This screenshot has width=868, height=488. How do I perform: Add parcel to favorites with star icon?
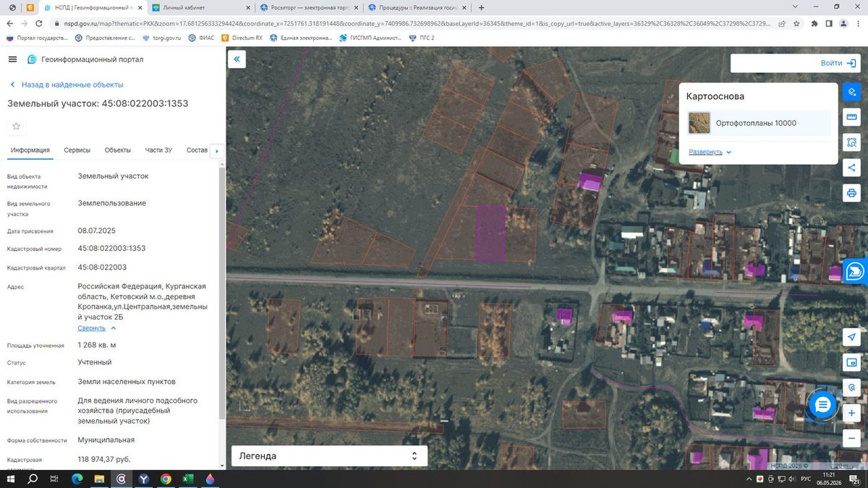[17, 126]
